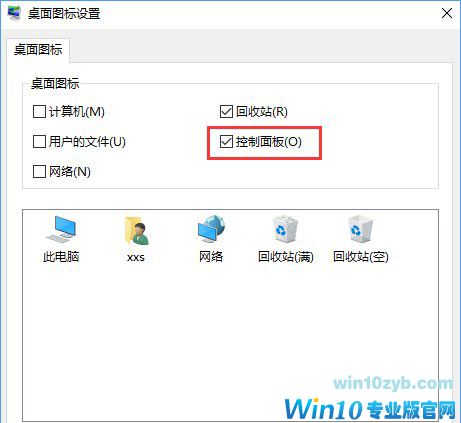Click the 此电脑 label text
Image resolution: width=461 pixels, height=423 pixels.
coord(61,257)
